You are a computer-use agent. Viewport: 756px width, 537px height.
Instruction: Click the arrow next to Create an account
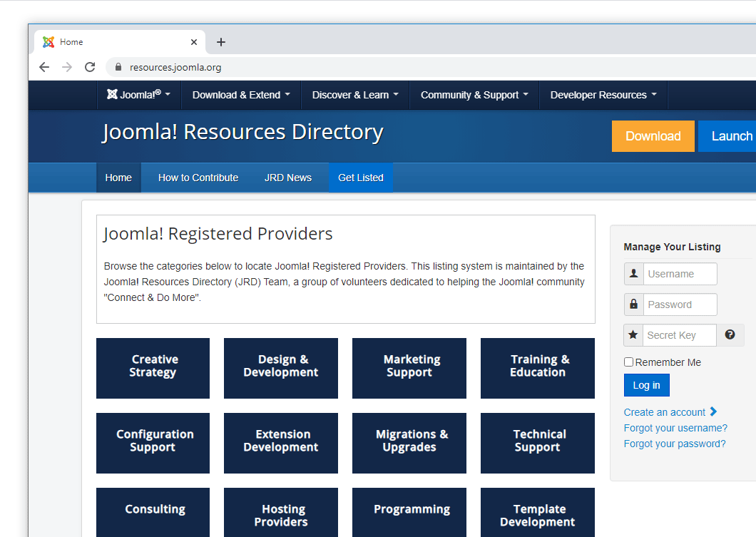(714, 411)
